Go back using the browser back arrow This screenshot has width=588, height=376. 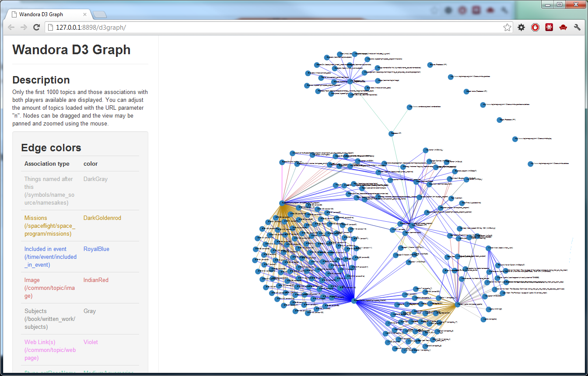pos(11,28)
